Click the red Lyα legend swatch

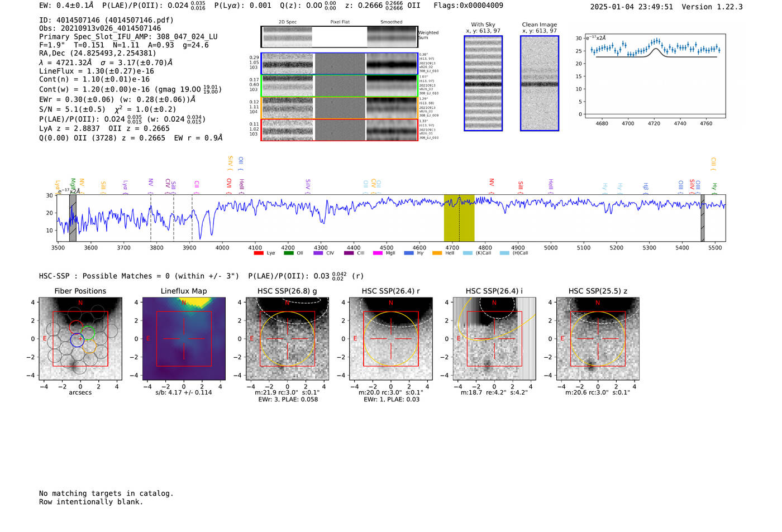pyautogui.click(x=259, y=253)
